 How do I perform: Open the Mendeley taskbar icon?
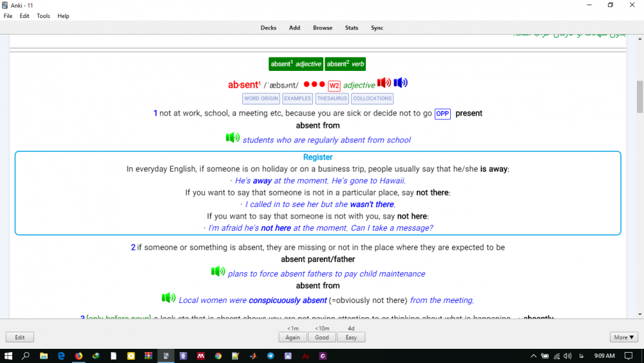click(x=201, y=356)
